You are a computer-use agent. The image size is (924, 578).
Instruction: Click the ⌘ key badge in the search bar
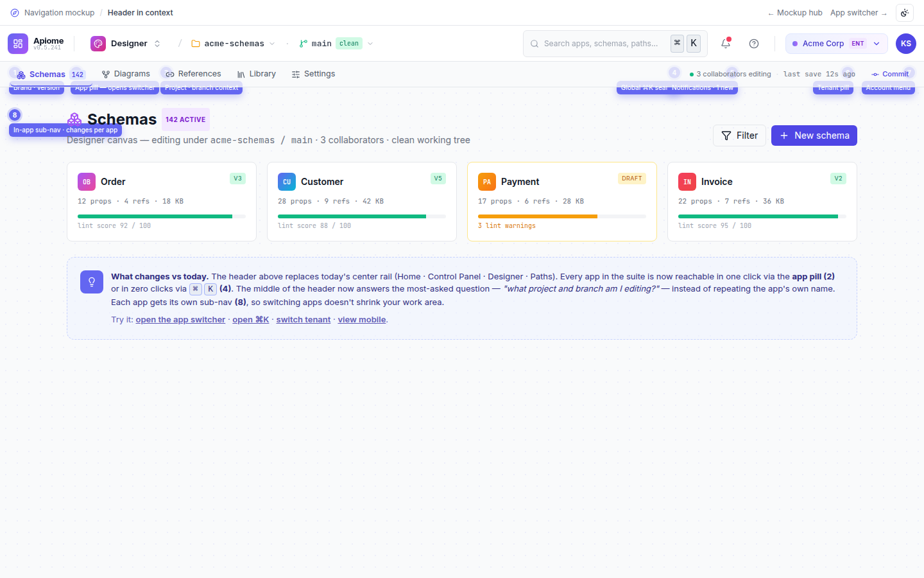[x=677, y=43]
